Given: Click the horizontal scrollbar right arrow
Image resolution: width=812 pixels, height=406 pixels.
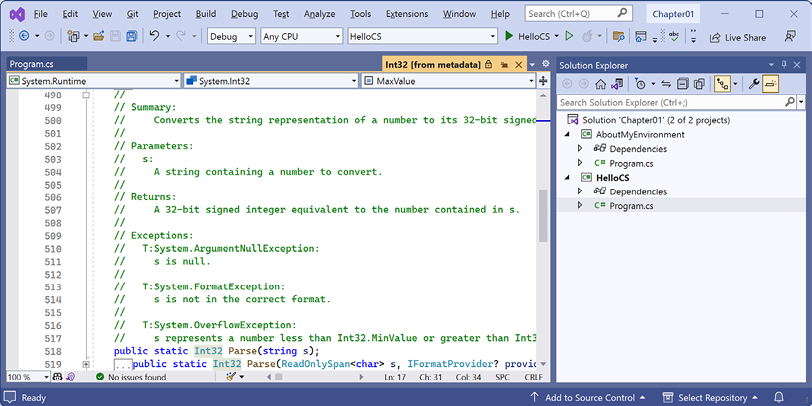Looking at the screenshot, I should coord(361,377).
